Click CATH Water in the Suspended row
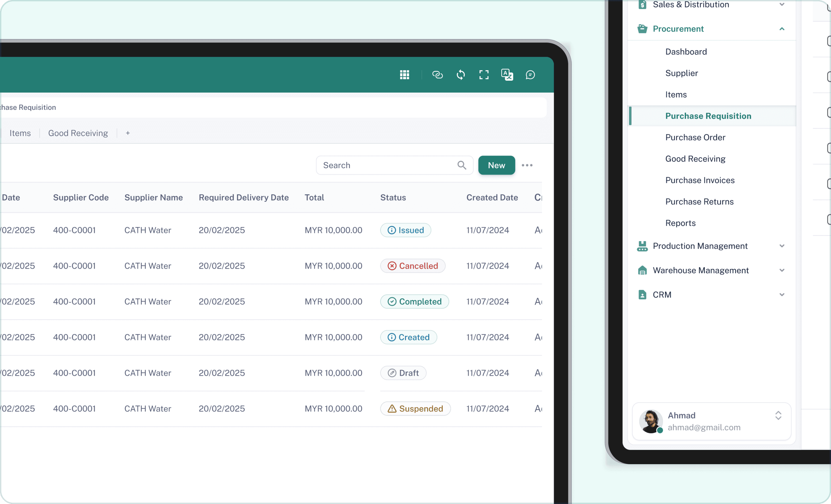The image size is (831, 504). tap(148, 409)
